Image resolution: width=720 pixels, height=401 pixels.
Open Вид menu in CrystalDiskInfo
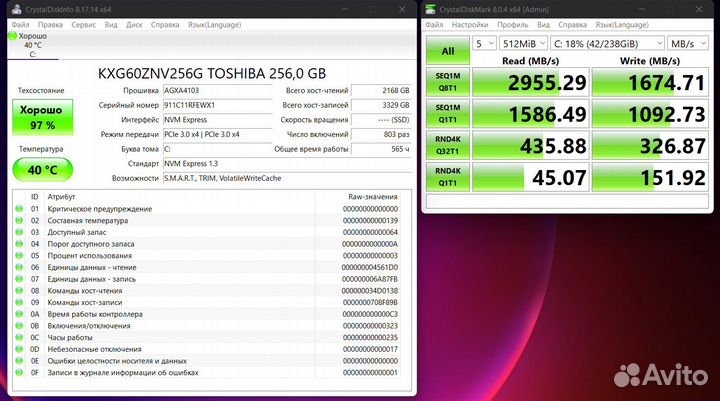point(111,25)
